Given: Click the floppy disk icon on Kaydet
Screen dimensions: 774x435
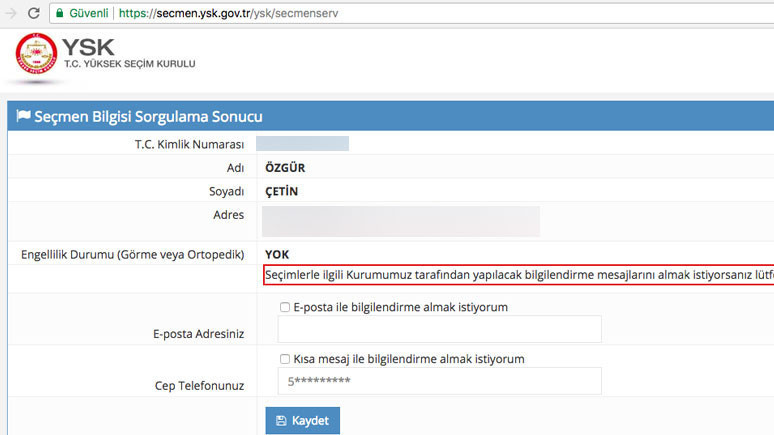Looking at the screenshot, I should point(281,421).
